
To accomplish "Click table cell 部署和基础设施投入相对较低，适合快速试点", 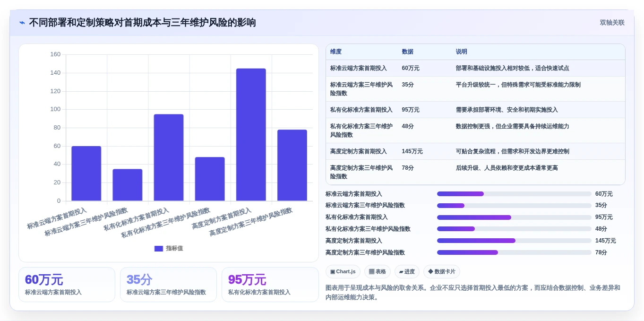I will click(512, 68).
